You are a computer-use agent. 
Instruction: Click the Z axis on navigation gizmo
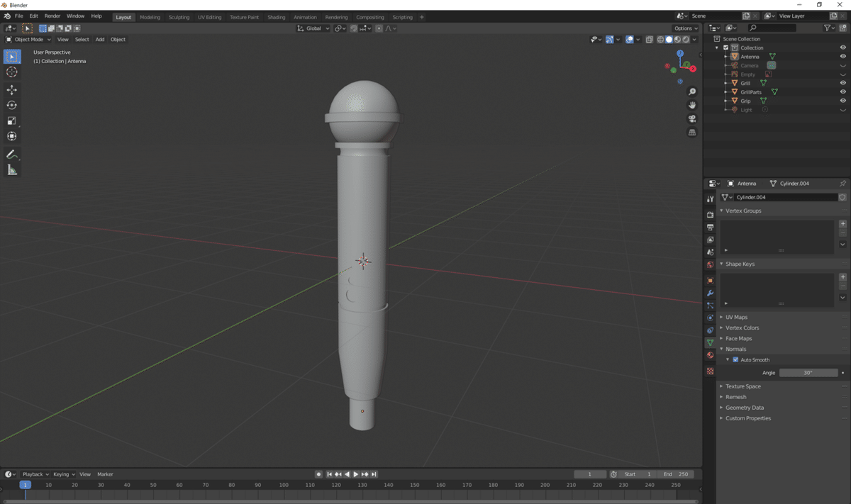(x=680, y=53)
